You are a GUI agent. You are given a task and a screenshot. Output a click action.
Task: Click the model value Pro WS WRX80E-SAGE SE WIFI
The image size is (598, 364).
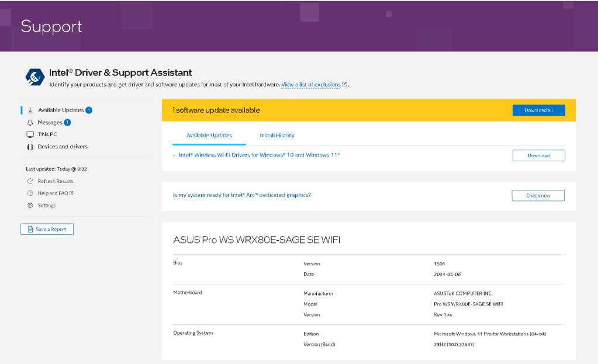pos(468,304)
